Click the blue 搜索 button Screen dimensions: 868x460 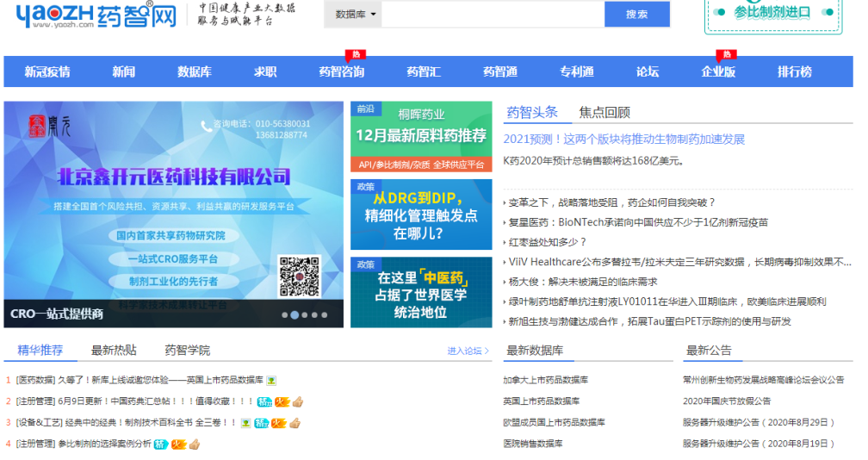pos(636,15)
